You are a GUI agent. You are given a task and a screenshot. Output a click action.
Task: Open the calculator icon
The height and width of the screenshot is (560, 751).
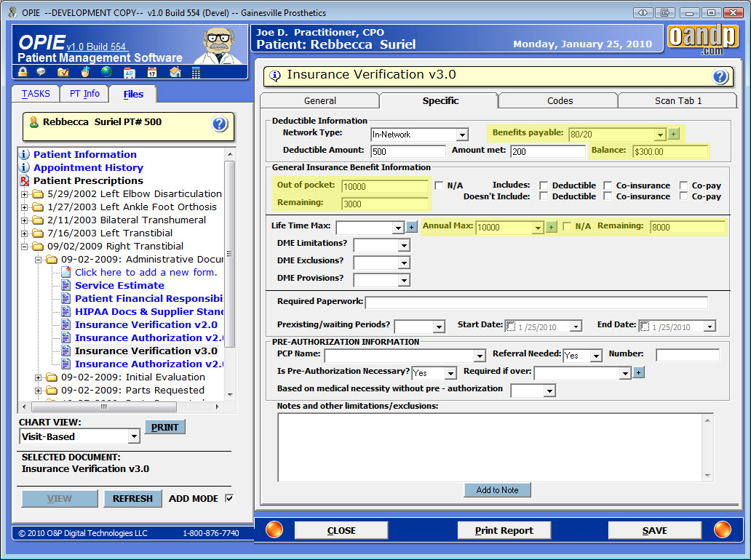196,73
